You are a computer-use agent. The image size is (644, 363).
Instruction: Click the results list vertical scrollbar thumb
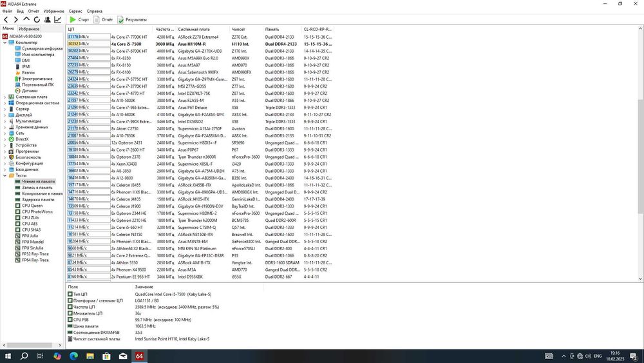(x=640, y=156)
